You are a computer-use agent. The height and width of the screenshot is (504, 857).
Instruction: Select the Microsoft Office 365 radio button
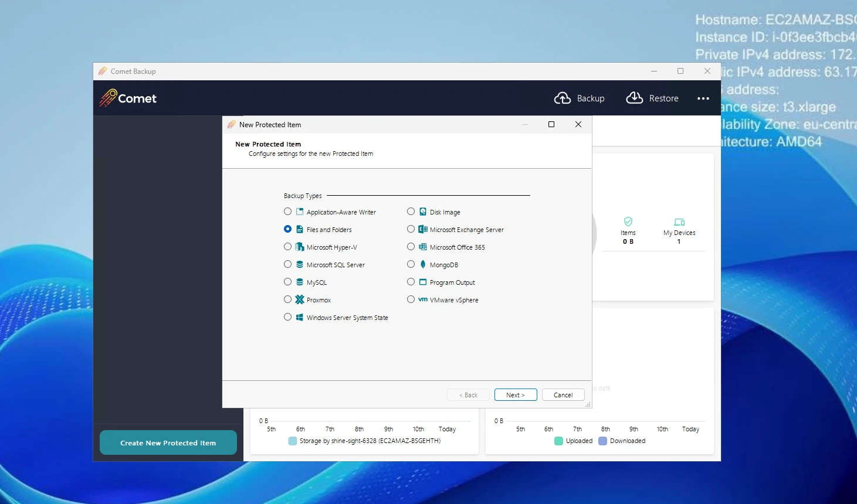coord(411,247)
